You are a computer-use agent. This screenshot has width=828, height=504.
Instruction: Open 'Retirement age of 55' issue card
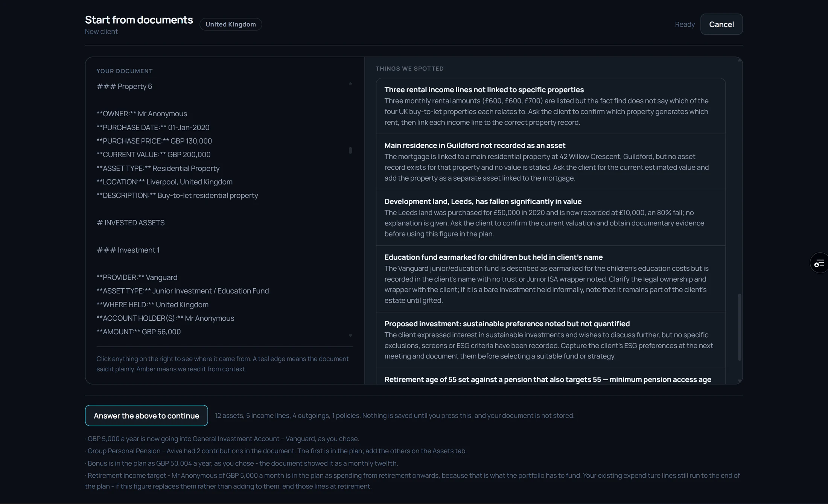pyautogui.click(x=551, y=376)
